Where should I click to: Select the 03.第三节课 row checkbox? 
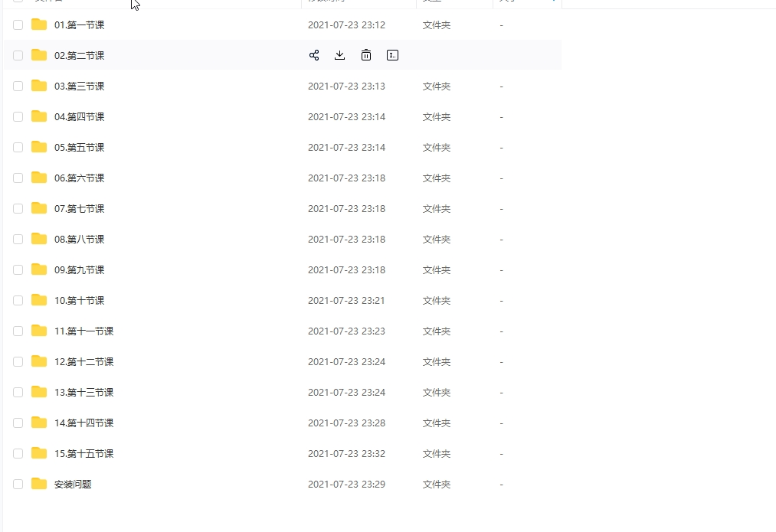click(x=18, y=86)
